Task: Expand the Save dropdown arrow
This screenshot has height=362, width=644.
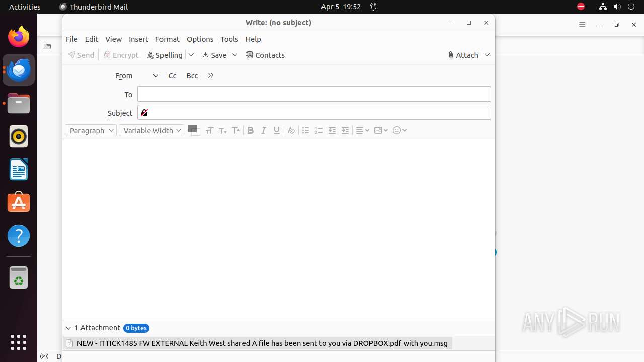Action: [235, 55]
